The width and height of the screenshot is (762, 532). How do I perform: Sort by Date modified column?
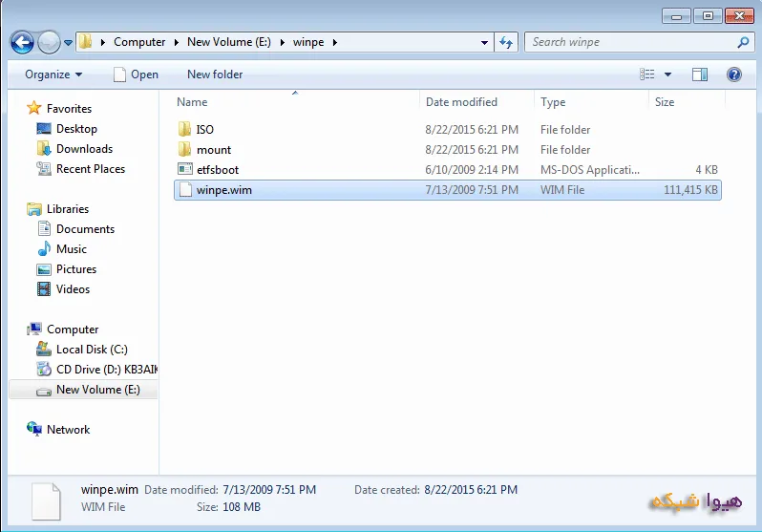click(461, 102)
